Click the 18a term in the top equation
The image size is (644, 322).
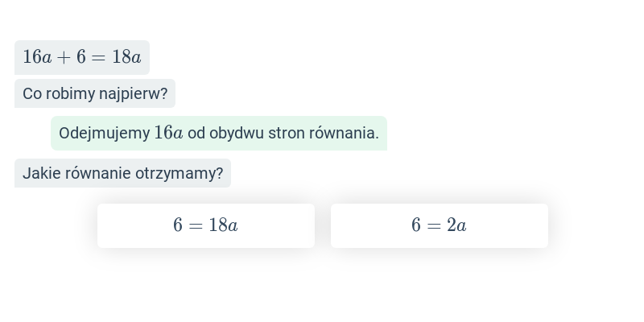pos(126,57)
